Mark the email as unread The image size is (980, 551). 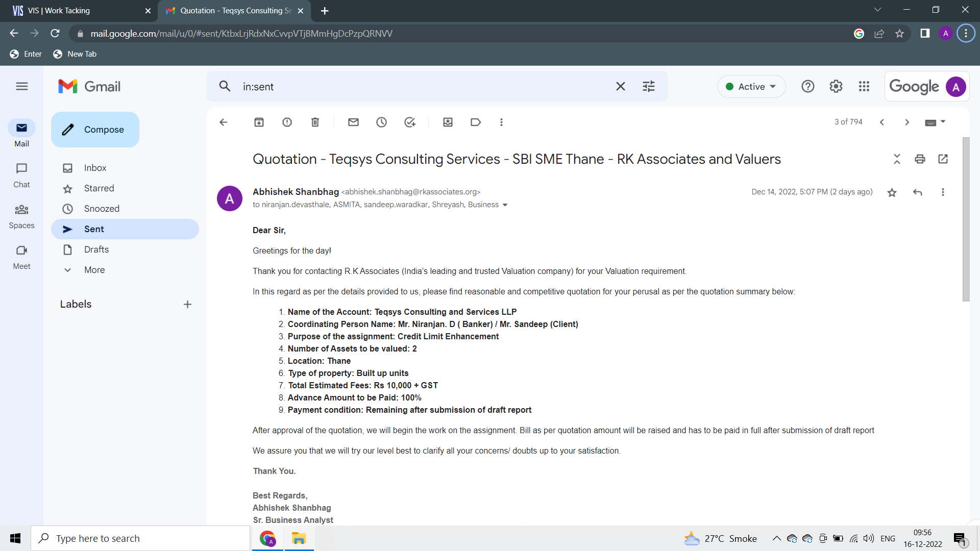[353, 122]
